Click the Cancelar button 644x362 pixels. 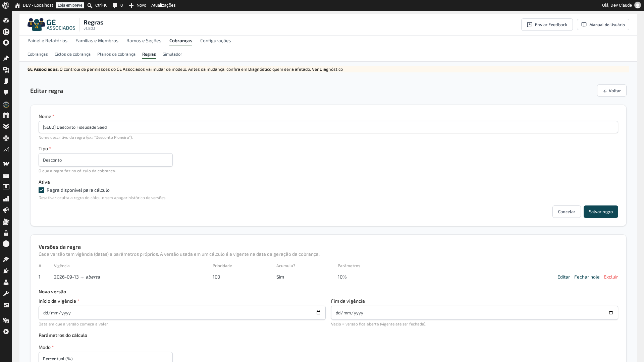click(x=567, y=212)
